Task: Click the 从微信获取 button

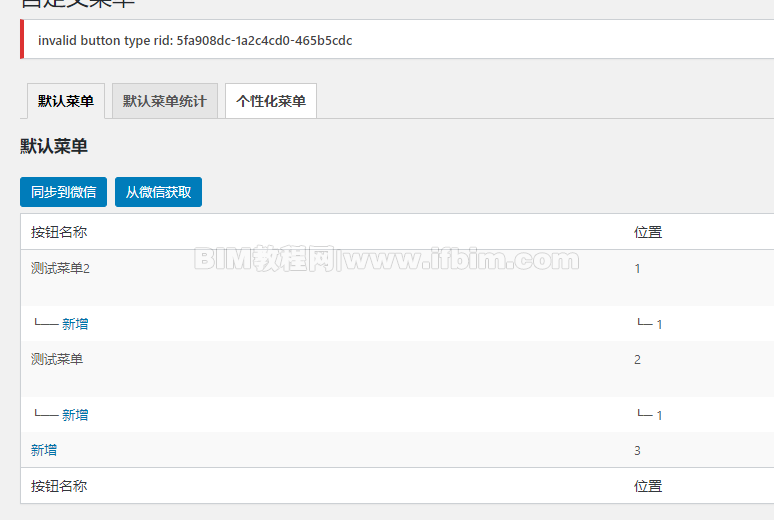Action: click(158, 192)
